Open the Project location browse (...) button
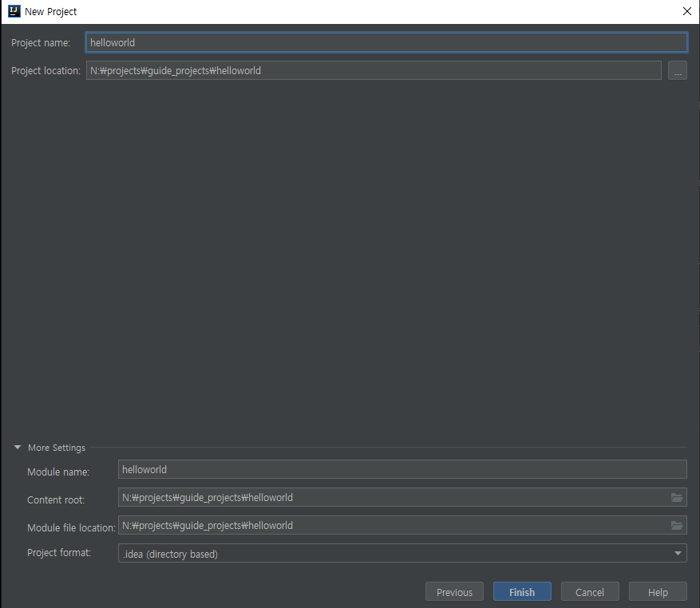 coord(677,70)
